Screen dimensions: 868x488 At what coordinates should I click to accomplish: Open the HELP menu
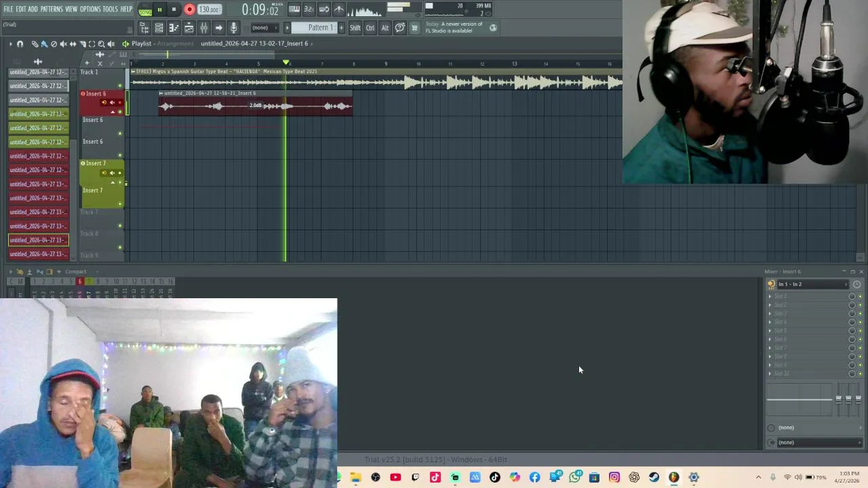127,9
